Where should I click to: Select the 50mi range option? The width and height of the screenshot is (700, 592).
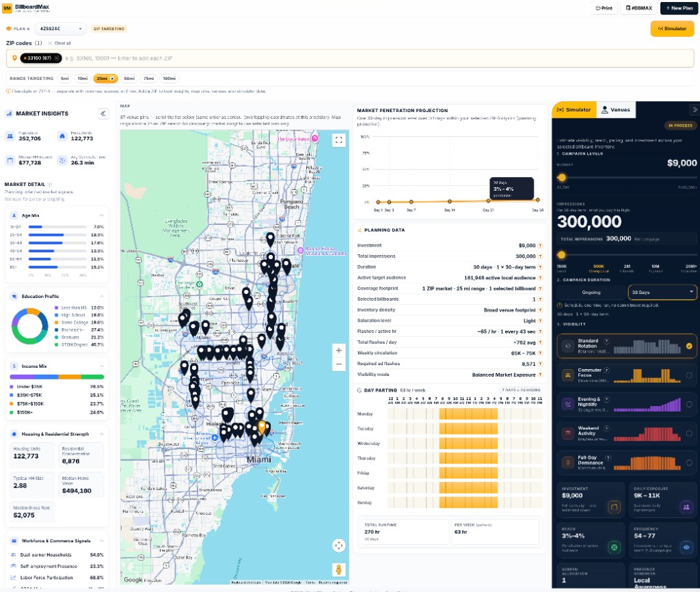point(129,79)
